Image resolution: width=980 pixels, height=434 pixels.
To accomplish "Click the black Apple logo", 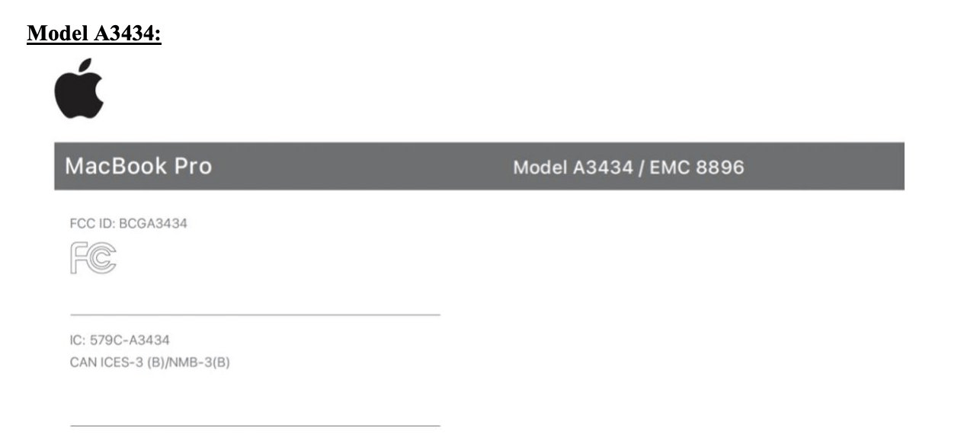I will [x=78, y=94].
